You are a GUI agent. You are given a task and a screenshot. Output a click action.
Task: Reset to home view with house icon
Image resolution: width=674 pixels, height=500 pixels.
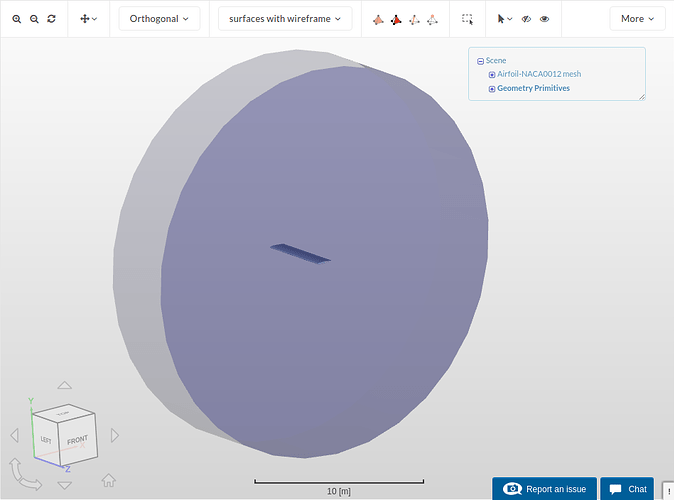tap(109, 480)
